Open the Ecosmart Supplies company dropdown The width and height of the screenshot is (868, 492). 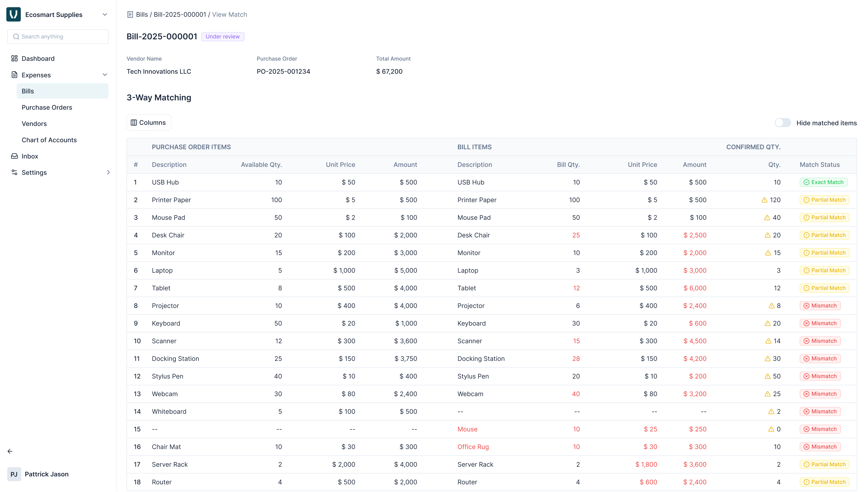pyautogui.click(x=105, y=14)
